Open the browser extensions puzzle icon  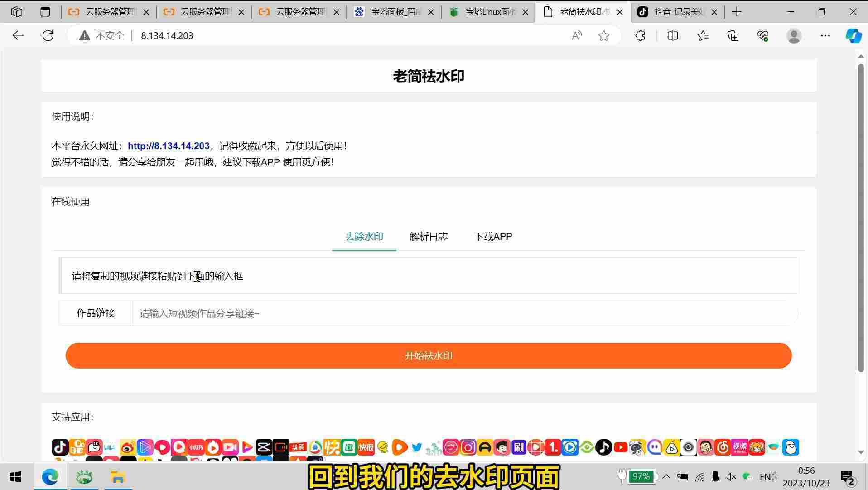tap(640, 35)
